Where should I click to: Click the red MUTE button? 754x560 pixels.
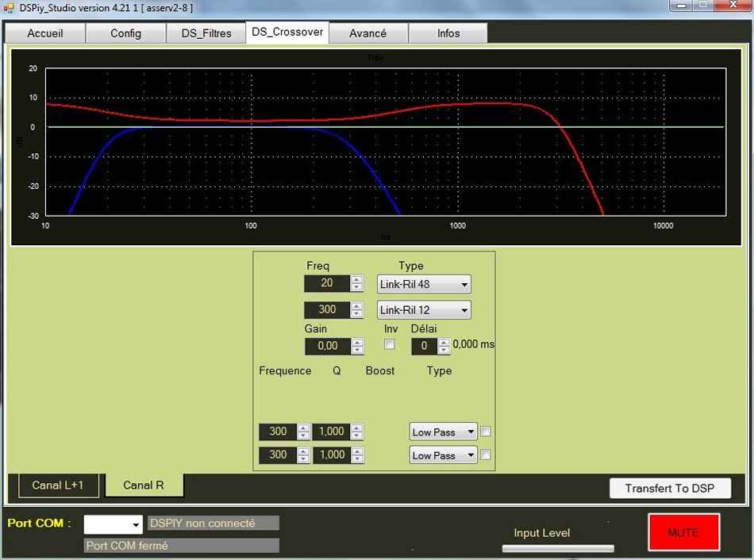683,532
